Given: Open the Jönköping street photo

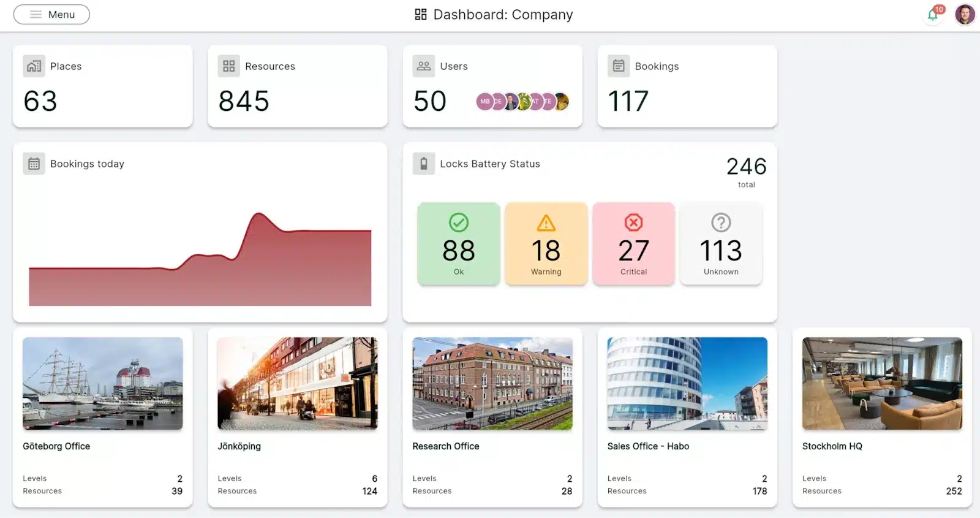Looking at the screenshot, I should pyautogui.click(x=298, y=383).
